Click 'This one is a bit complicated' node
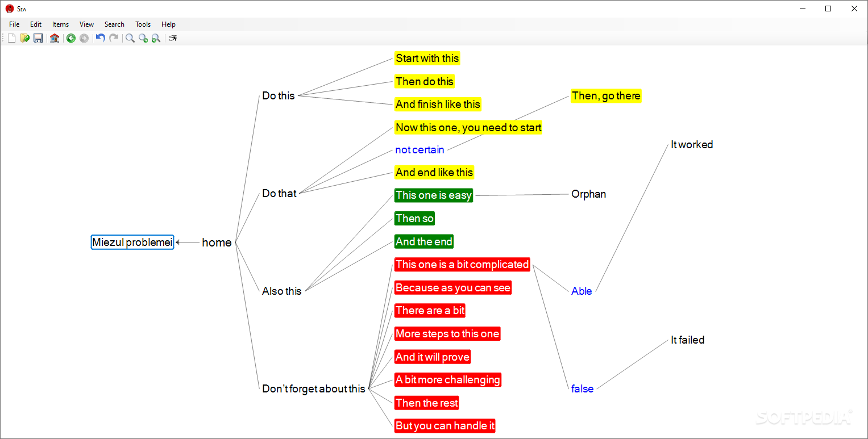 pos(462,265)
